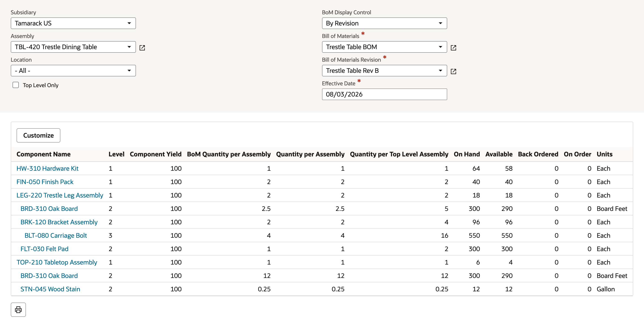Enable the Top Level Only checkbox
644x328 pixels.
coord(16,85)
